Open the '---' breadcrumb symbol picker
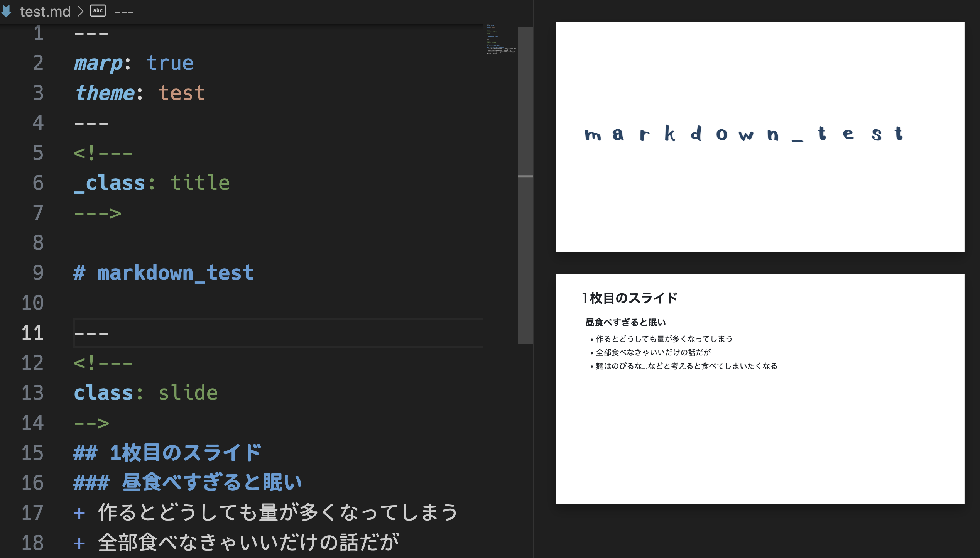980x558 pixels. 124,12
